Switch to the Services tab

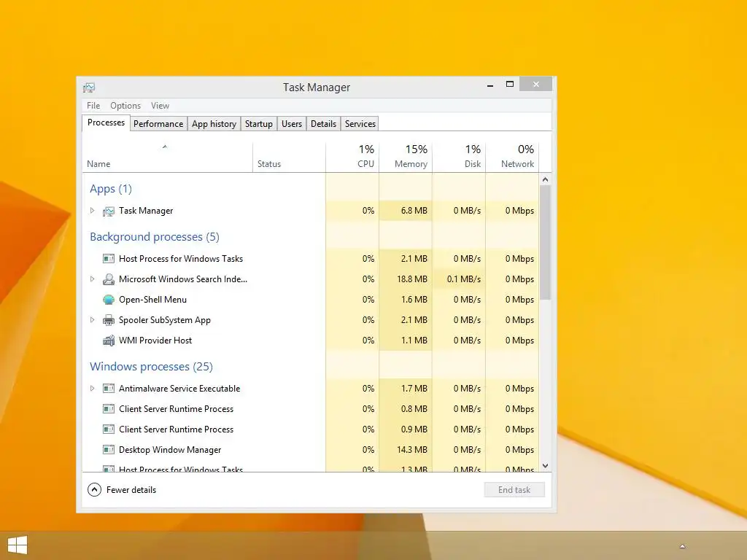[360, 124]
